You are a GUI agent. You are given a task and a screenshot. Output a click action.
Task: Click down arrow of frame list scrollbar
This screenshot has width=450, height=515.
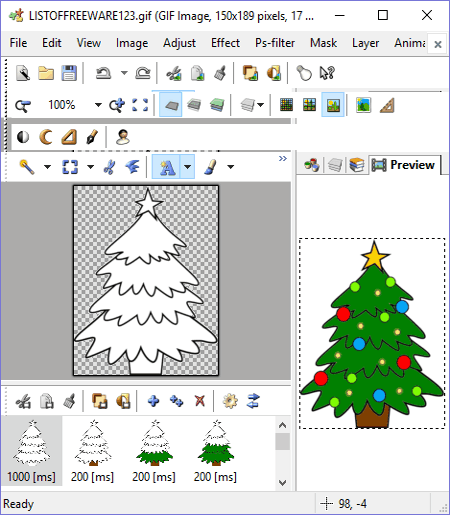pyautogui.click(x=283, y=483)
